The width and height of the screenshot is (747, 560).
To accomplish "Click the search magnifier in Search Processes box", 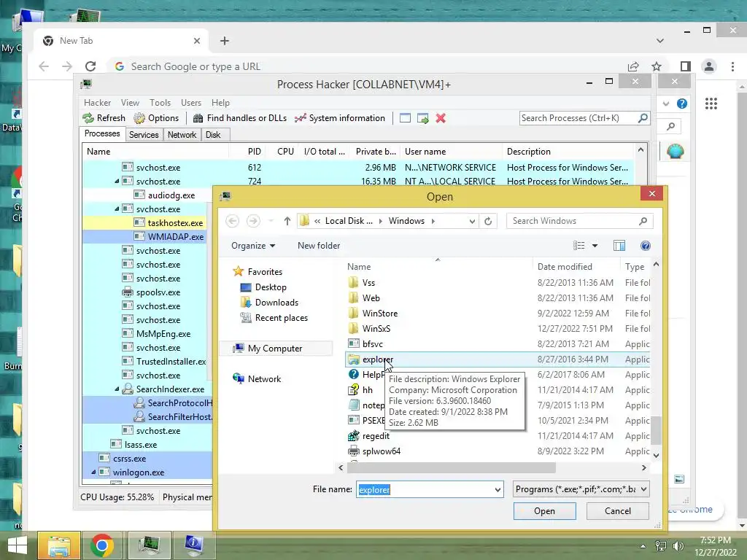I will 643,117.
